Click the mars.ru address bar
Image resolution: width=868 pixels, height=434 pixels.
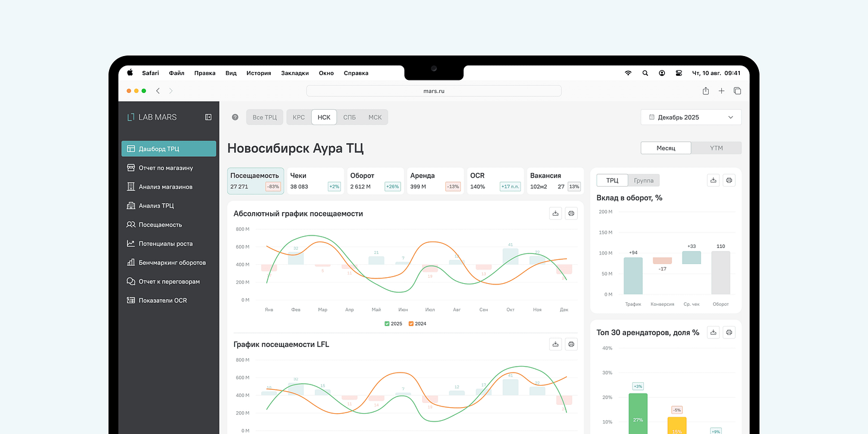434,91
